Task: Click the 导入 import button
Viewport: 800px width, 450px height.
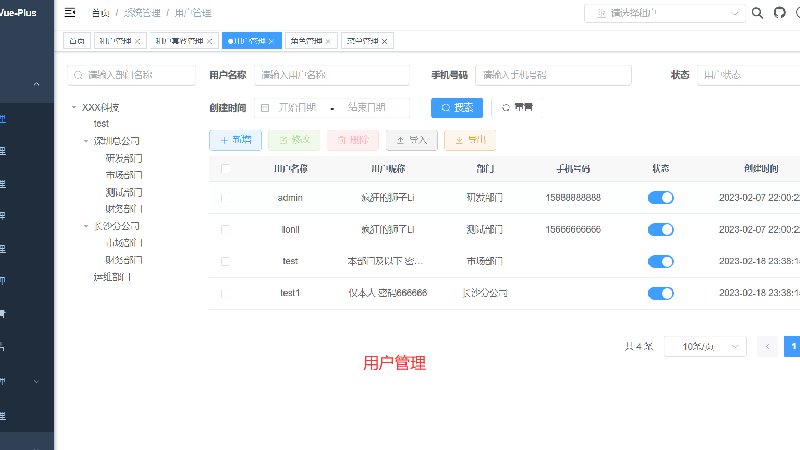Action: tap(412, 140)
